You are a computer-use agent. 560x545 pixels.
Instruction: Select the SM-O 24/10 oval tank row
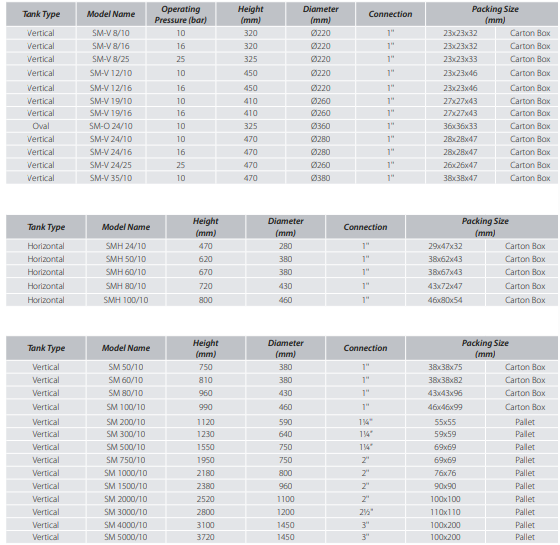coord(282,126)
